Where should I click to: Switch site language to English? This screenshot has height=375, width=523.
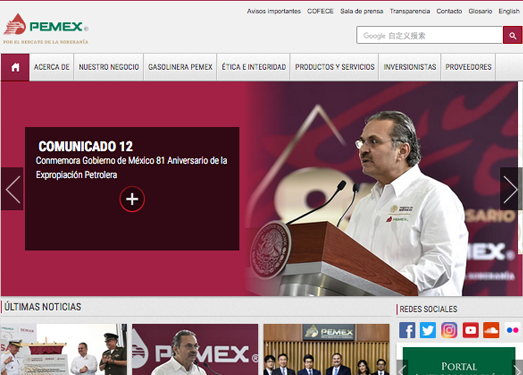[x=509, y=11]
